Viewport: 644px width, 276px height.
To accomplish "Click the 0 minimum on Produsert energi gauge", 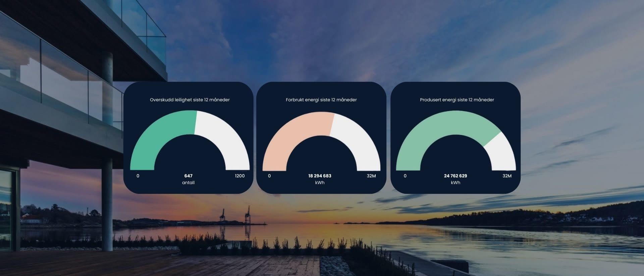I will point(405,176).
